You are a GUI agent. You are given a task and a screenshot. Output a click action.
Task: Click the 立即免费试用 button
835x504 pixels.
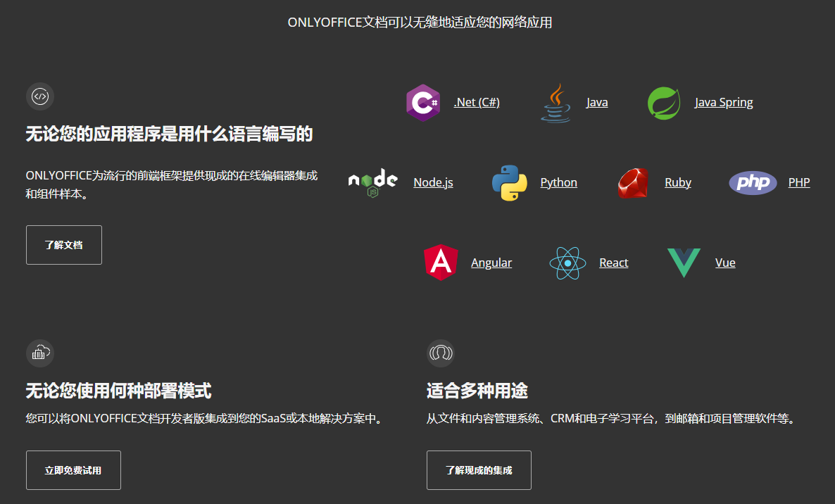click(73, 470)
